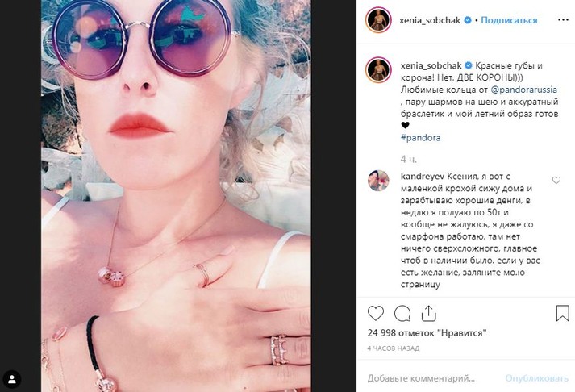575x392 pixels.
Task: Save post with the bookmark icon
Action: pos(558,314)
